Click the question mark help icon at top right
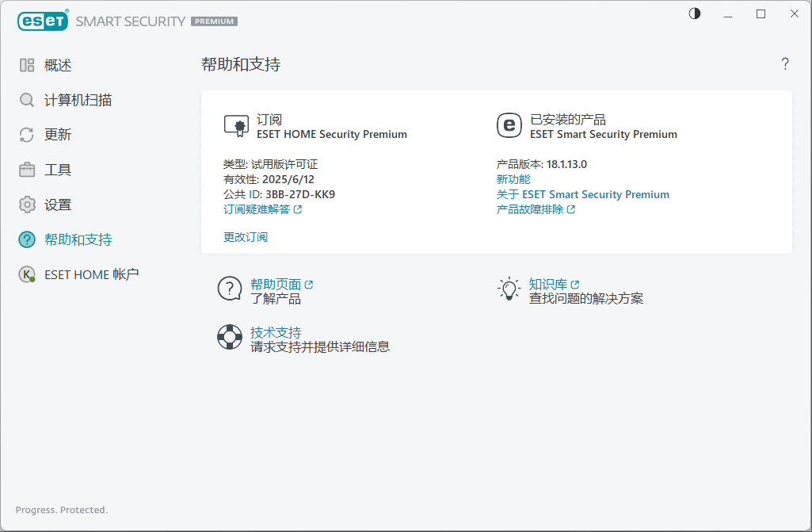The height and width of the screenshot is (532, 812). pyautogui.click(x=785, y=63)
